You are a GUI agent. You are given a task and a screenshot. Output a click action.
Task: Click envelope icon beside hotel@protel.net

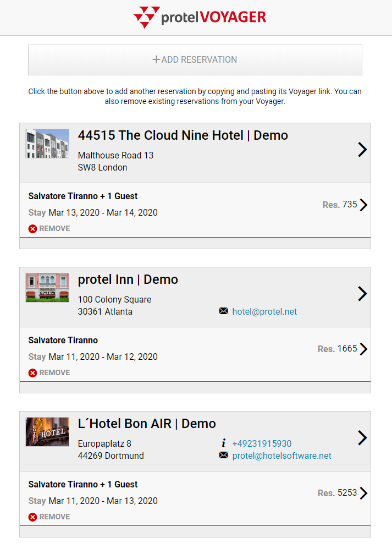pyautogui.click(x=223, y=311)
